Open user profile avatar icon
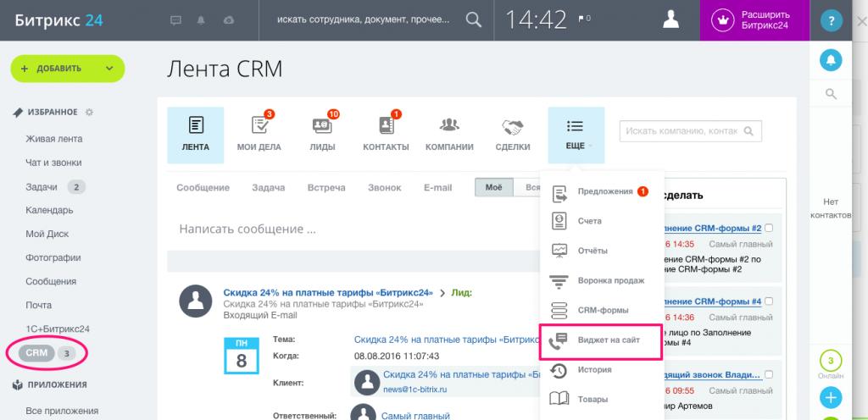The image size is (868, 420). tap(671, 19)
